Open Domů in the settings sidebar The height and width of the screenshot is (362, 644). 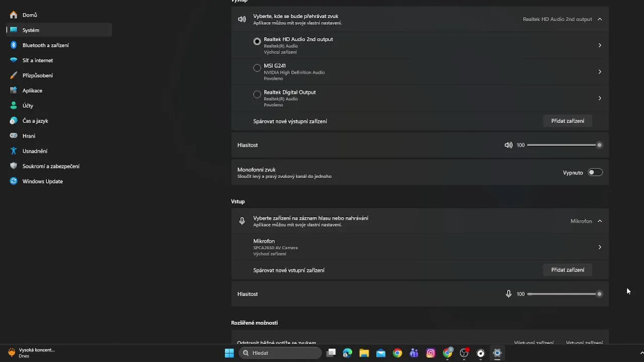[x=59, y=15]
